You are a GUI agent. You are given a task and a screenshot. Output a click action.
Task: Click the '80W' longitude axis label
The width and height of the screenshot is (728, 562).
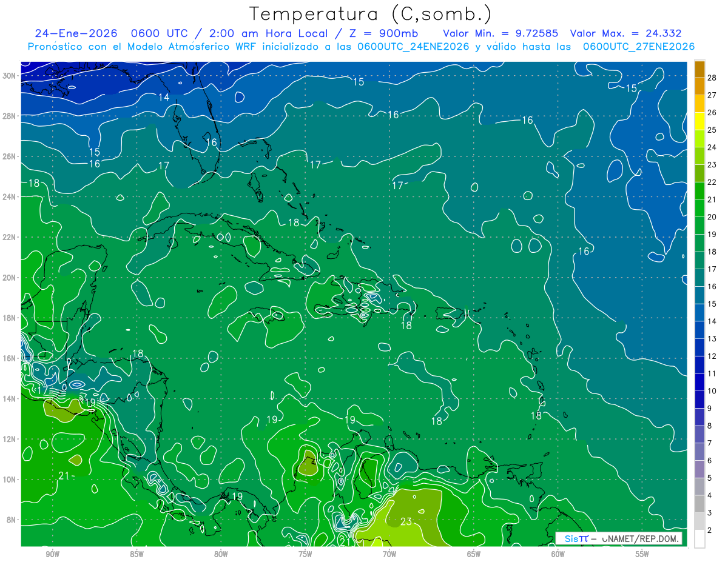pos(221,554)
